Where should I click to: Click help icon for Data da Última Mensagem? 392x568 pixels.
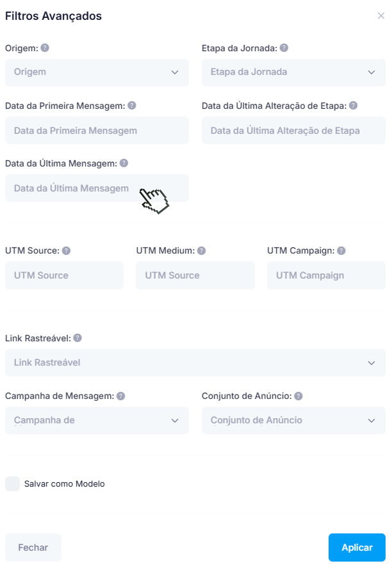124,163
